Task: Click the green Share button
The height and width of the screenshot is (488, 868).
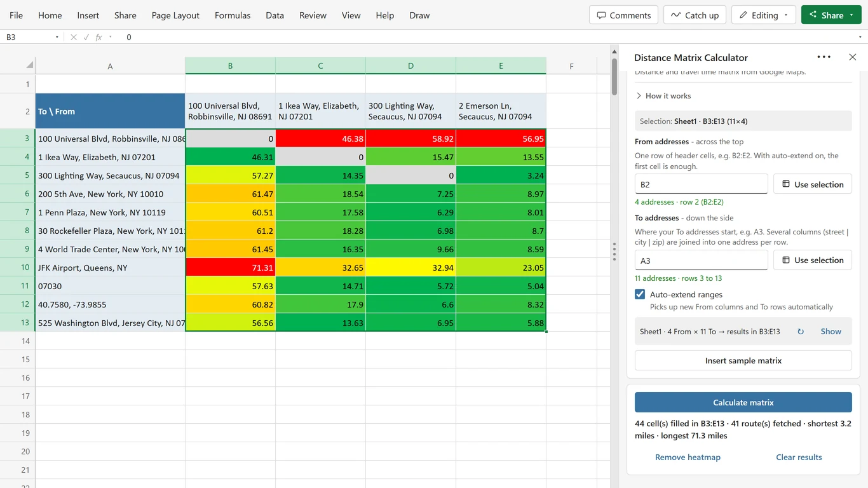Action: tap(831, 15)
